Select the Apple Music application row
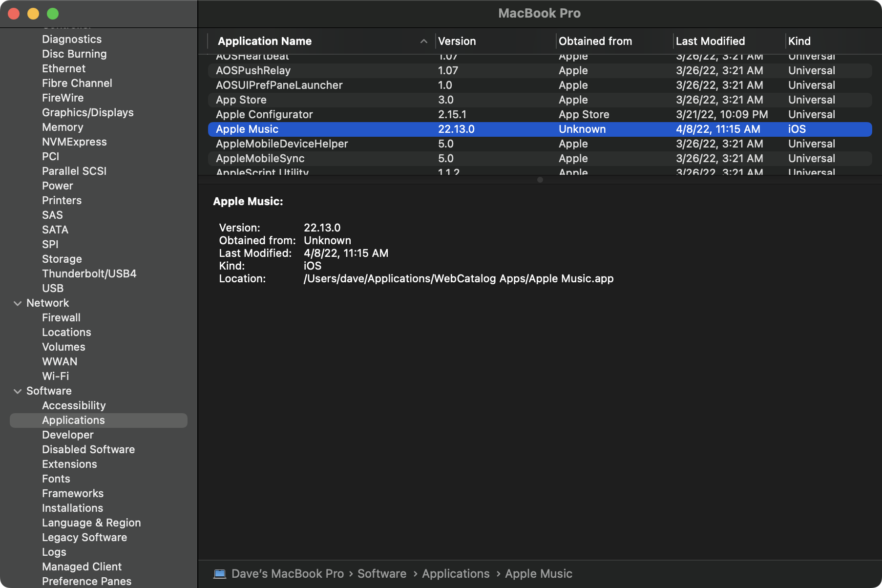This screenshot has width=882, height=588. click(x=540, y=129)
